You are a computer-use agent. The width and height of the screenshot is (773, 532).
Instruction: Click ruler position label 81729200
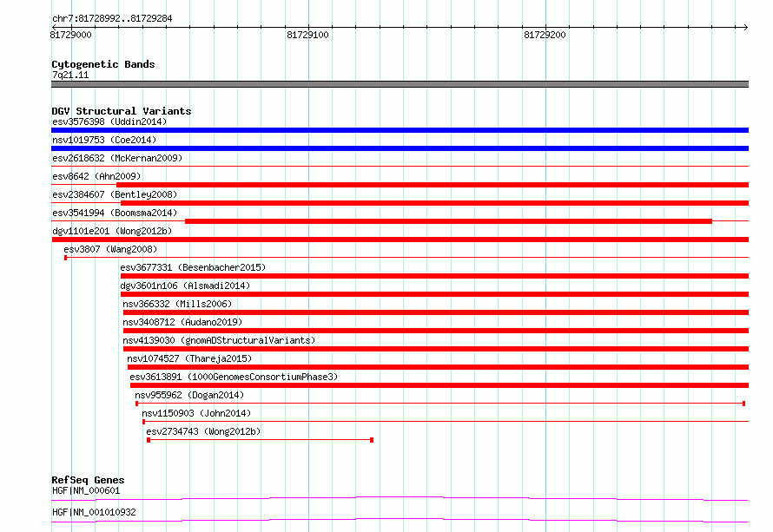click(x=545, y=35)
